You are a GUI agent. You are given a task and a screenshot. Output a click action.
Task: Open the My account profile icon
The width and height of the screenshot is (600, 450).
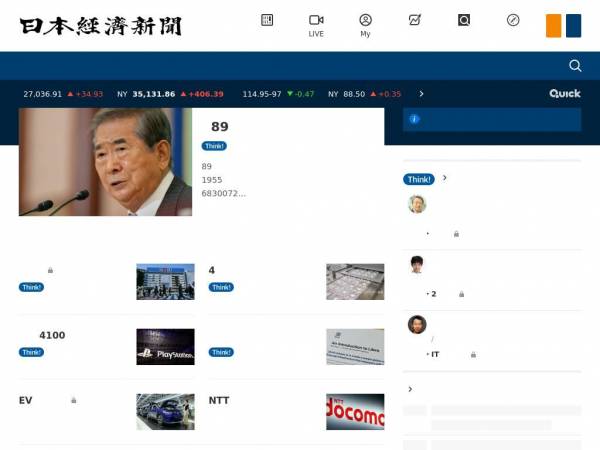(365, 20)
